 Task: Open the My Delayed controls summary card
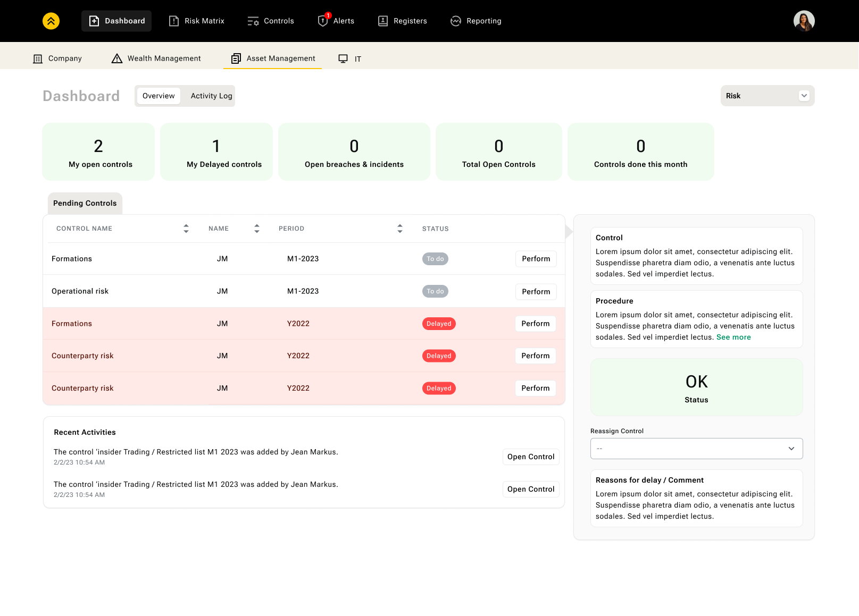click(x=216, y=152)
